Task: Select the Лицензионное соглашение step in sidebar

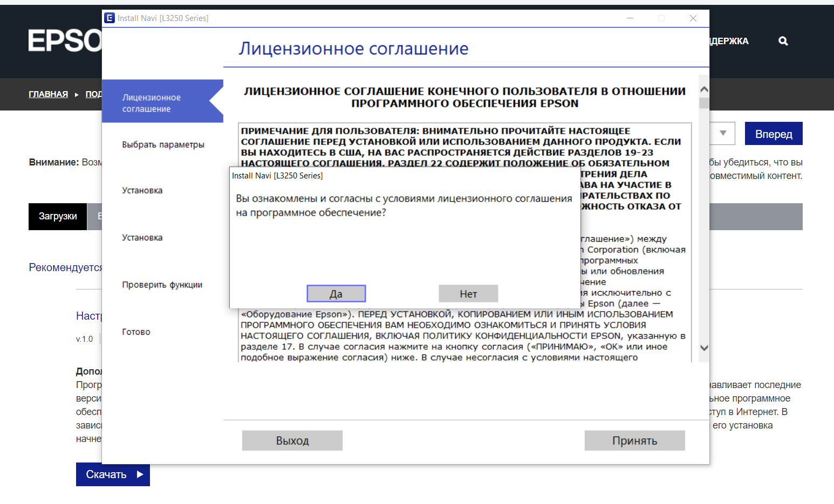Action: point(162,101)
